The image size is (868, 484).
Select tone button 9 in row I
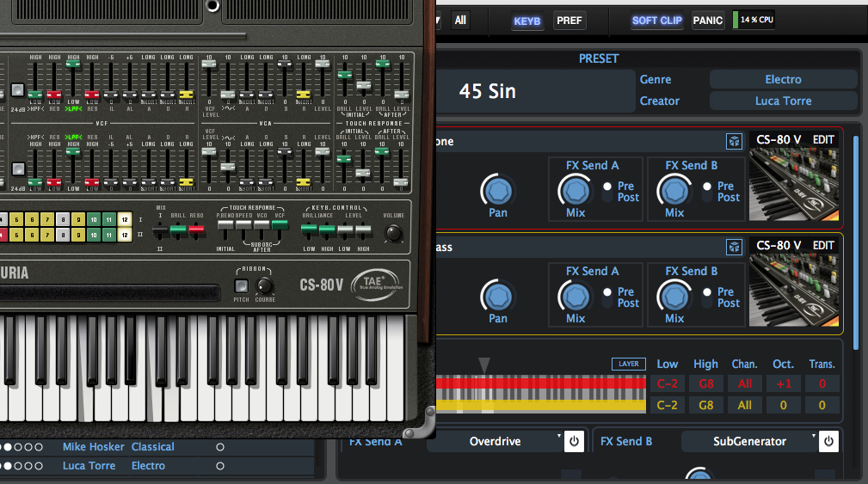(78, 219)
